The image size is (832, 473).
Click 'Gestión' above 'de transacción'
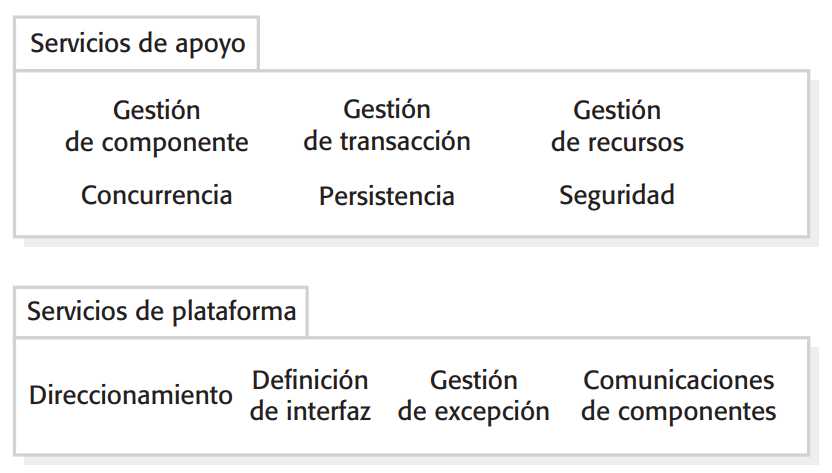coord(387,109)
